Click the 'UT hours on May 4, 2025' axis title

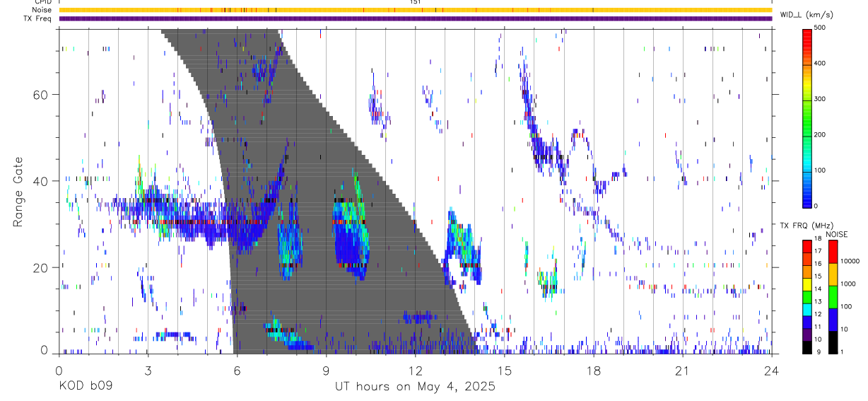point(415,387)
